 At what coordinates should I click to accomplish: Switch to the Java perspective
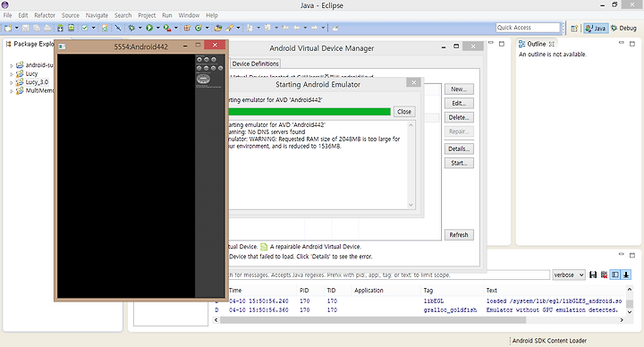pos(596,28)
